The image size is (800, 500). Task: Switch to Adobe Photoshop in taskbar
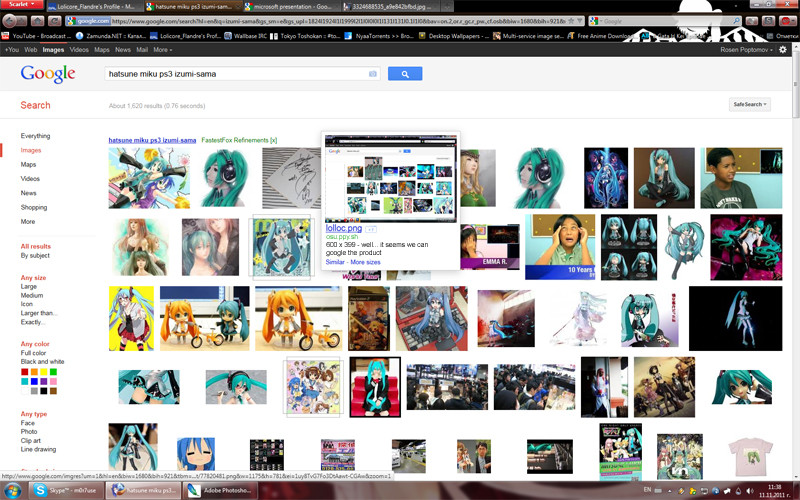(220, 490)
